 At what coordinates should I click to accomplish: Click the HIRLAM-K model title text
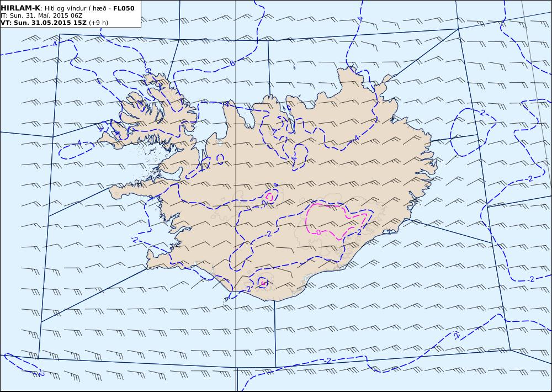[21, 8]
